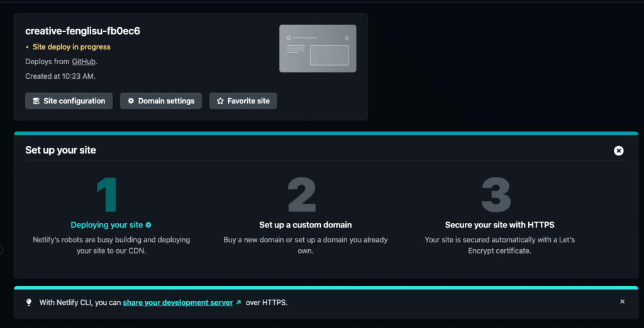Open share your development server link

click(178, 303)
